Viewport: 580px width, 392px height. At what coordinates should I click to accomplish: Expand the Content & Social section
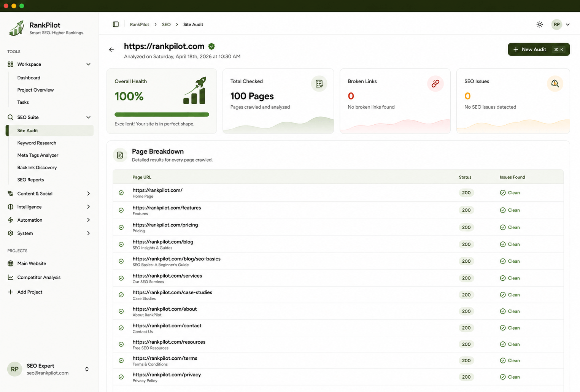click(x=88, y=194)
